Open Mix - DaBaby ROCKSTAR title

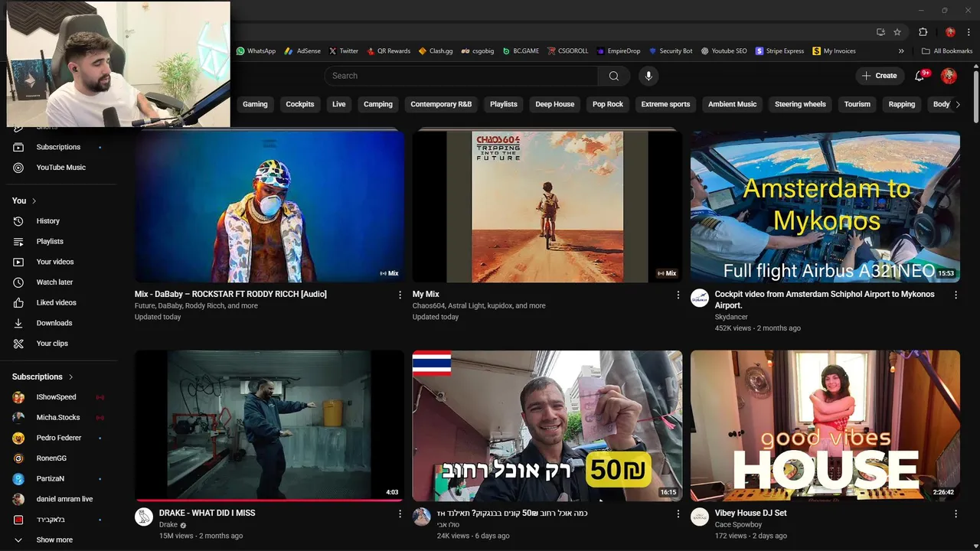coord(230,294)
